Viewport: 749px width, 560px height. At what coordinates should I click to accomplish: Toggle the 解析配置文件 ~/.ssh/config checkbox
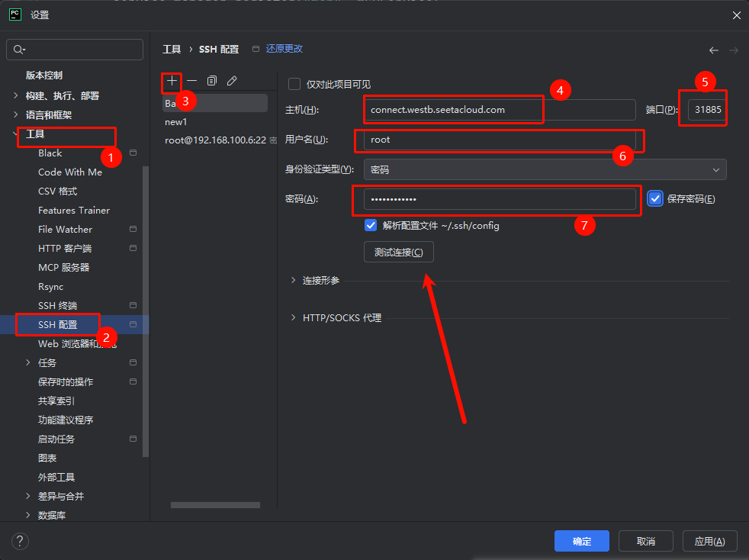(371, 226)
